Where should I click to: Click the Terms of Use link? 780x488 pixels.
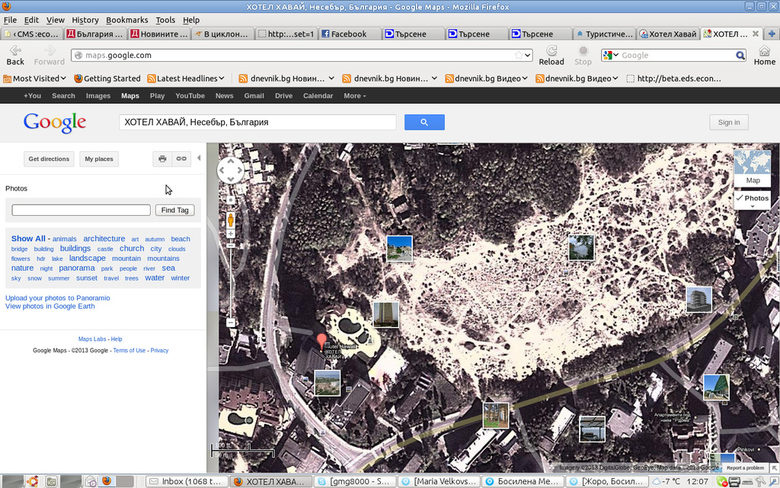[x=129, y=350]
